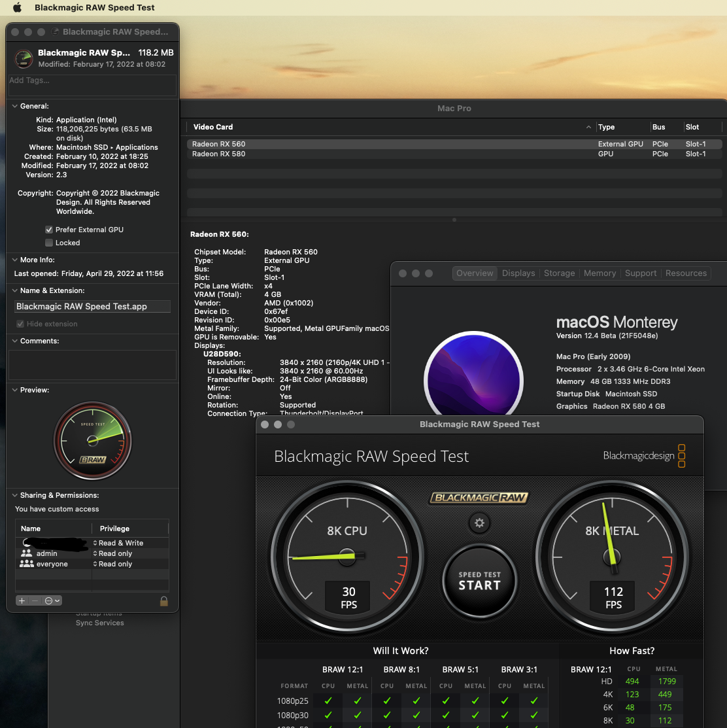
Task: Toggle Prefer External GPU checkbox
Action: (x=49, y=230)
